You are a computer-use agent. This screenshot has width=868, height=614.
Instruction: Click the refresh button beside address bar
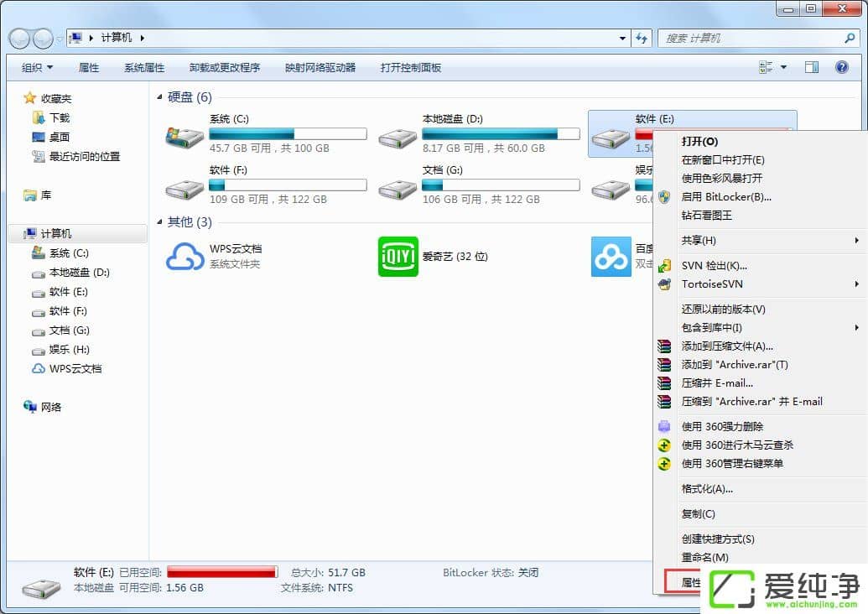coord(642,38)
